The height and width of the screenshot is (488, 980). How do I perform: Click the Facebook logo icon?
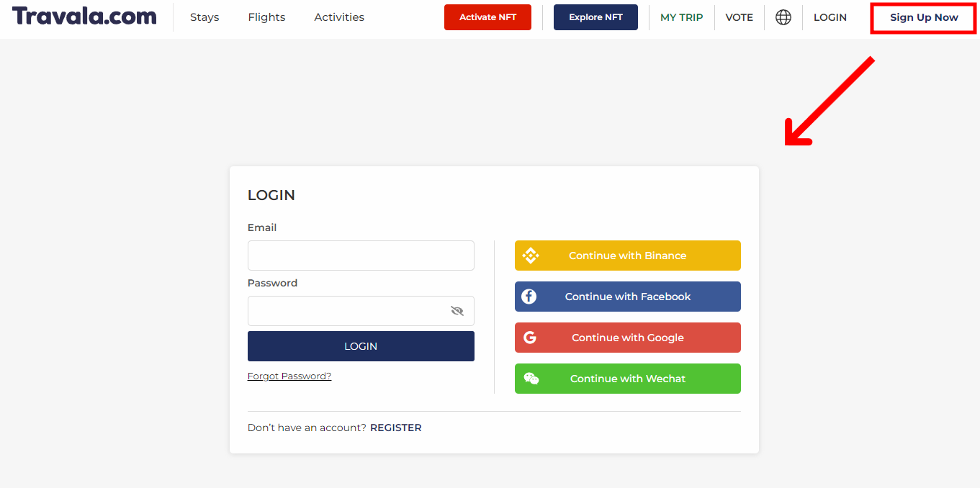(x=529, y=297)
